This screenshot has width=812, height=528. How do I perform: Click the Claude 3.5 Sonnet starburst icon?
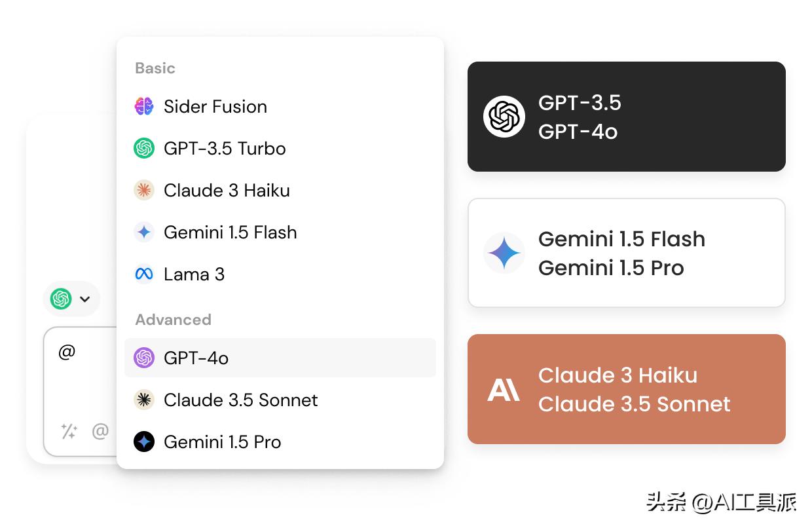coord(144,400)
